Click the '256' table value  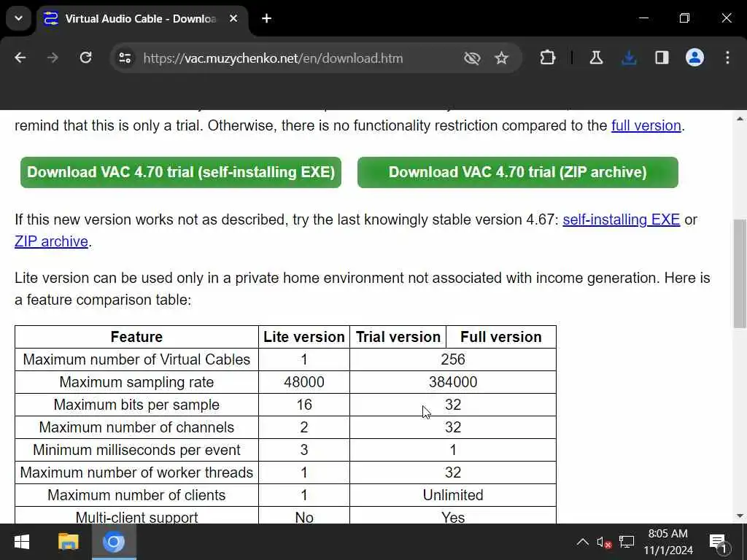point(453,359)
